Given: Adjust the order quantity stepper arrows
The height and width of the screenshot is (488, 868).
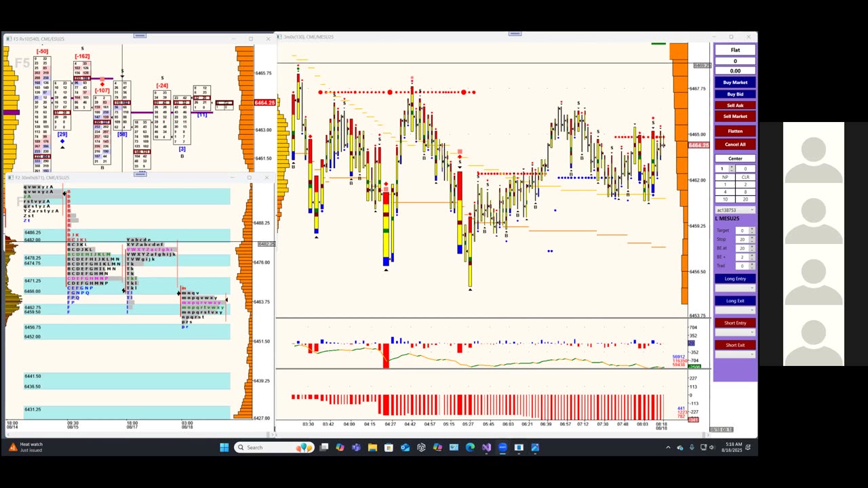Looking at the screenshot, I should (x=732, y=169).
